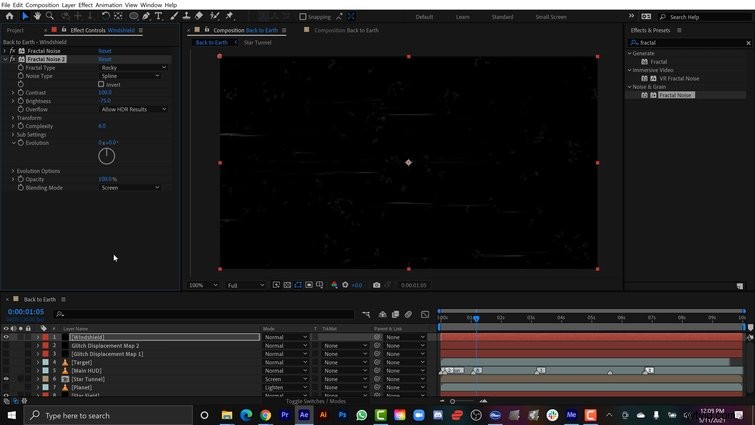755x425 pixels.
Task: Enable the Snapping checkbox
Action: click(x=302, y=16)
